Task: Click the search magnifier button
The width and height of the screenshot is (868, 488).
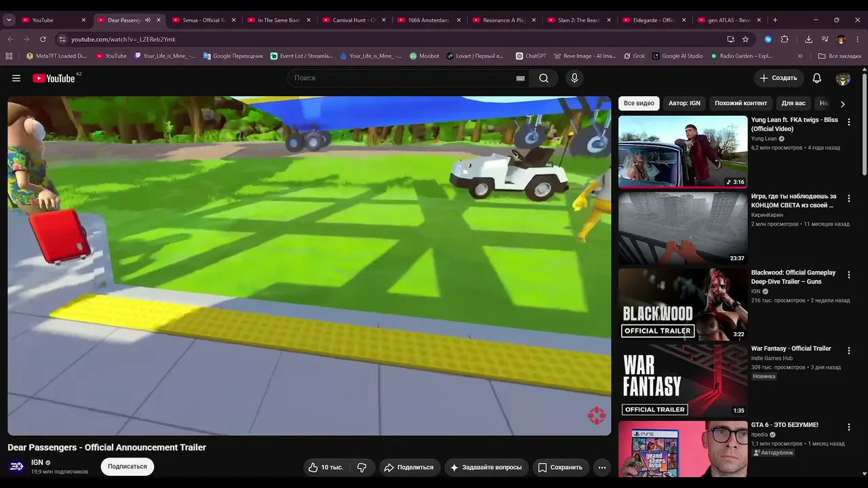Action: click(544, 78)
